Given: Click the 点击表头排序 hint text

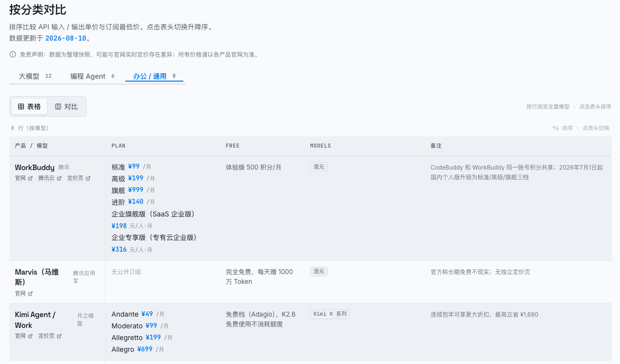Looking at the screenshot, I should pyautogui.click(x=596, y=107).
